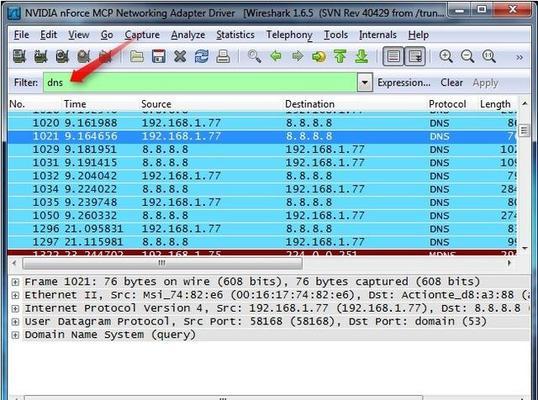Open the Capture menu
538x400 pixels.
(x=142, y=35)
